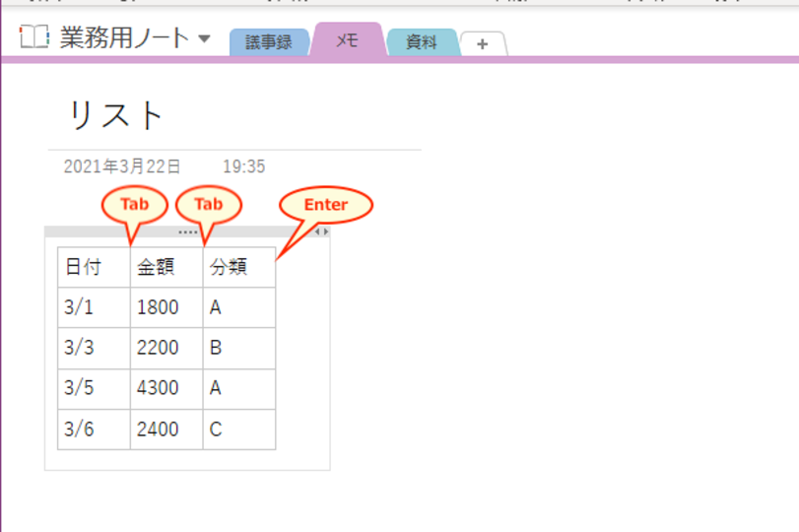This screenshot has height=532, width=799.
Task: Add a new section with plus tab
Action: 483,43
